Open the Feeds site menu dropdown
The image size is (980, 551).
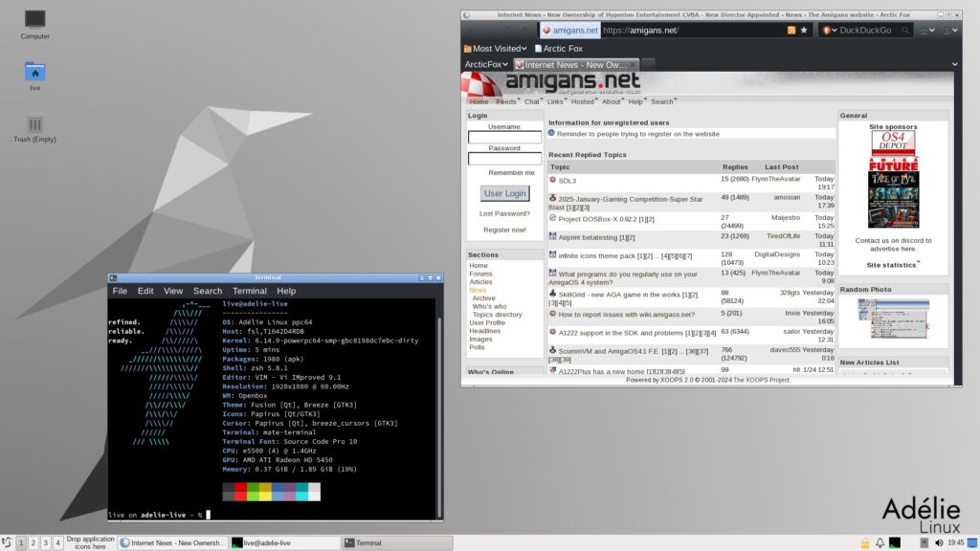(507, 101)
